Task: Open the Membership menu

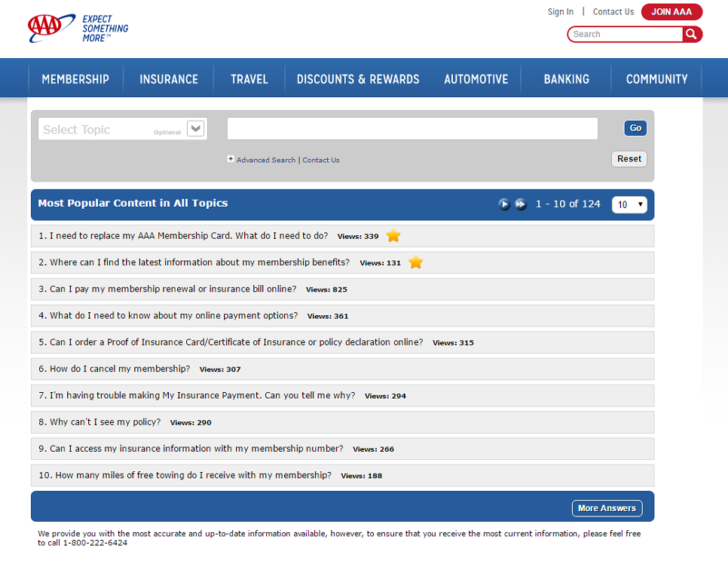Action: 75,79
